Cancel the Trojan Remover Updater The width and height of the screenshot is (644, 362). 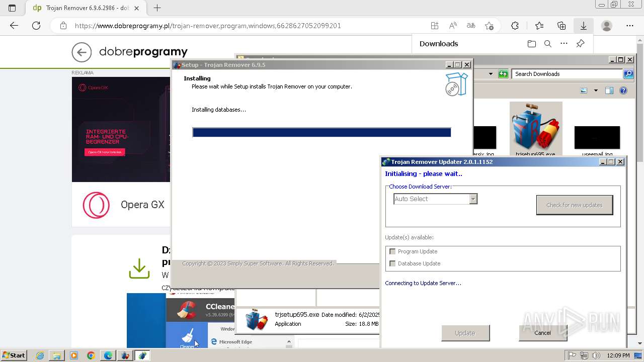(542, 333)
